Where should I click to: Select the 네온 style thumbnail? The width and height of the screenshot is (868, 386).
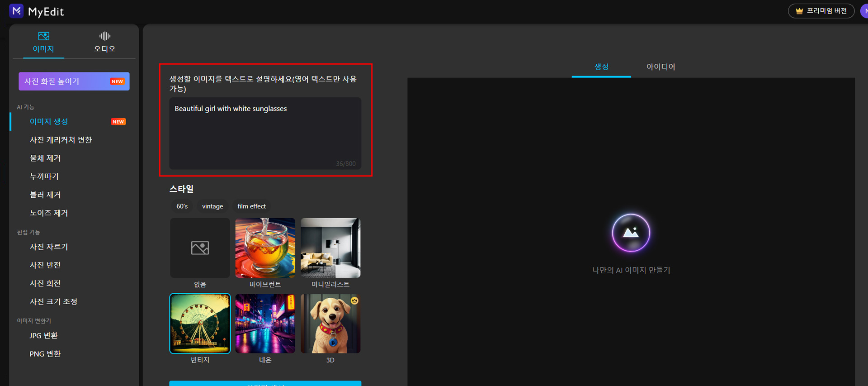tap(265, 324)
